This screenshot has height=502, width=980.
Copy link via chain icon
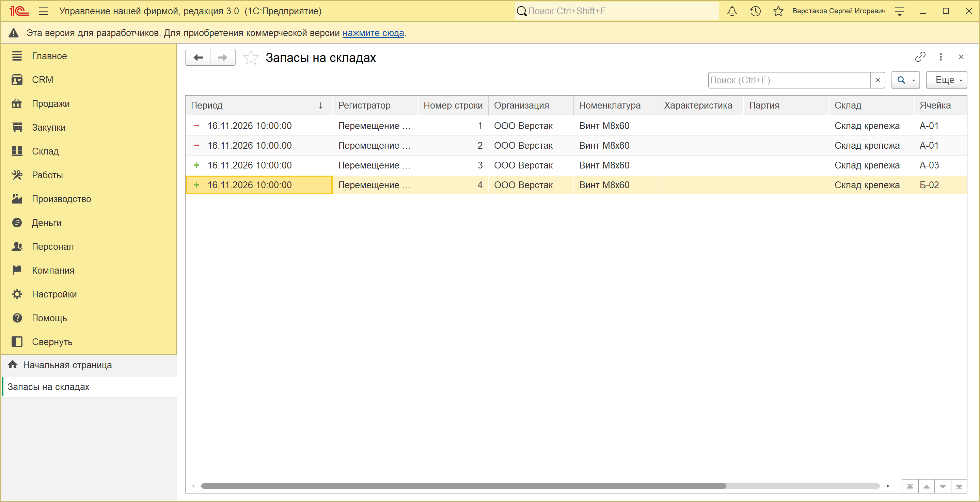[920, 57]
